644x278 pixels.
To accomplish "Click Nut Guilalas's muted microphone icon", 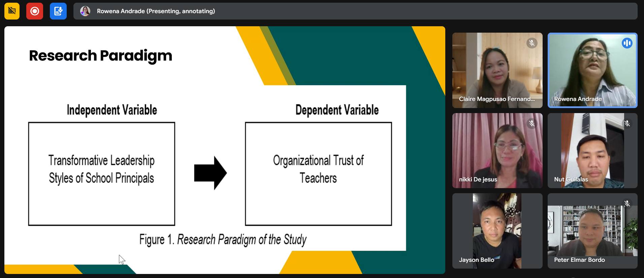I will click(627, 124).
